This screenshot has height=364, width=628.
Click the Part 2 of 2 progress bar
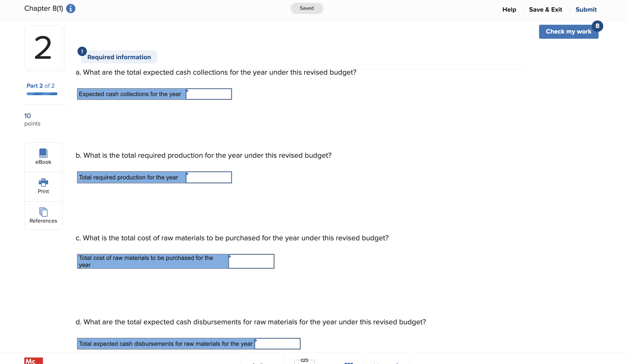[x=42, y=94]
